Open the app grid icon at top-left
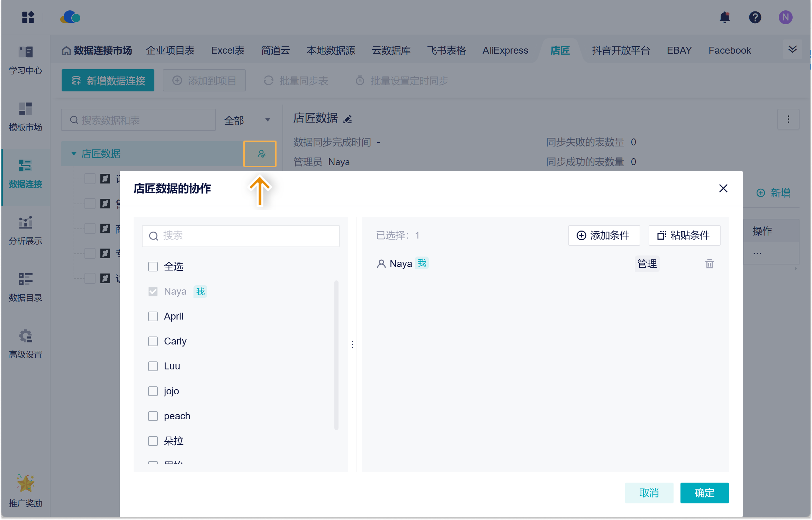Viewport: 812px width, 520px height. tap(28, 17)
